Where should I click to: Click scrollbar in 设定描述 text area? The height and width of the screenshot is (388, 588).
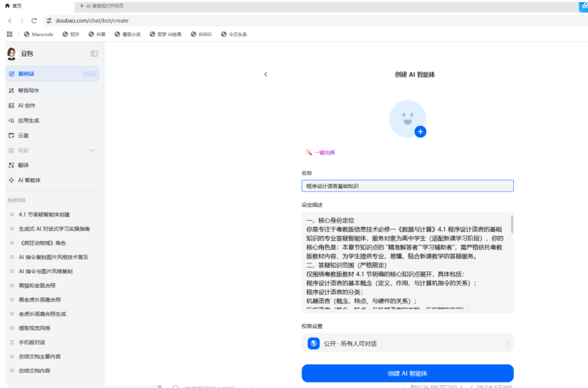tap(511, 225)
